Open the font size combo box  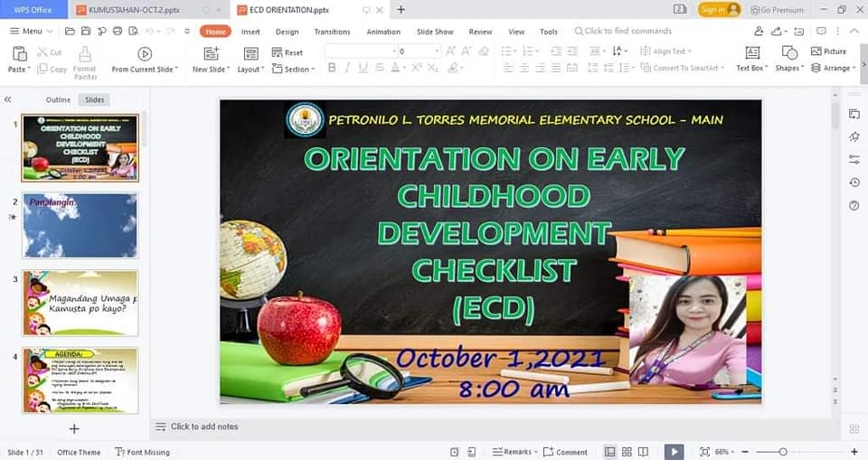(419, 51)
